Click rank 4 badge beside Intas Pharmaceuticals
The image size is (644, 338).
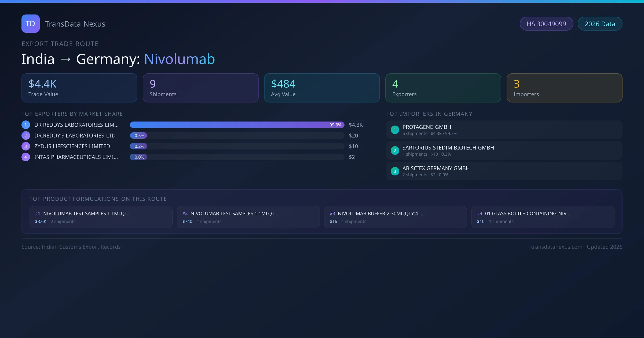coord(26,157)
